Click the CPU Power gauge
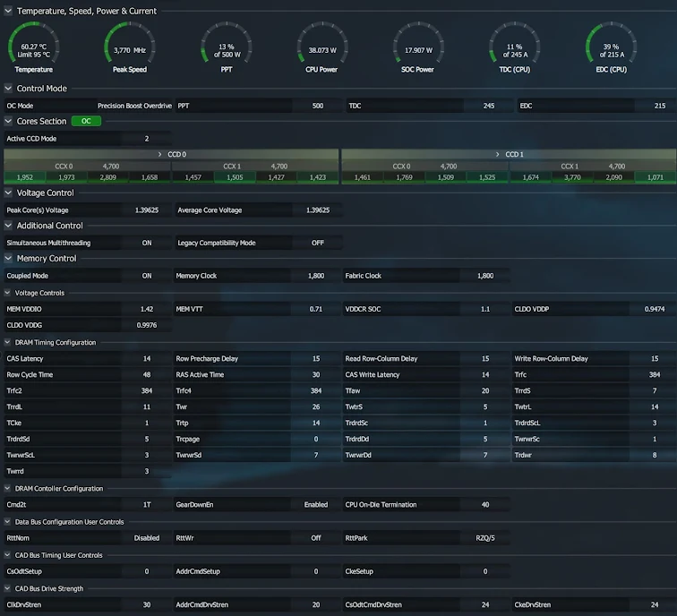Screen dimensions: 677x616 pos(322,47)
